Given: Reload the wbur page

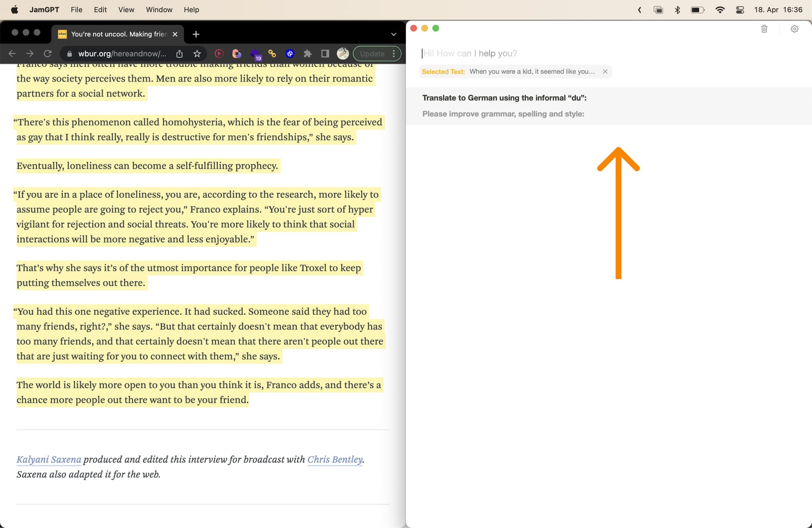Looking at the screenshot, I should coord(48,54).
